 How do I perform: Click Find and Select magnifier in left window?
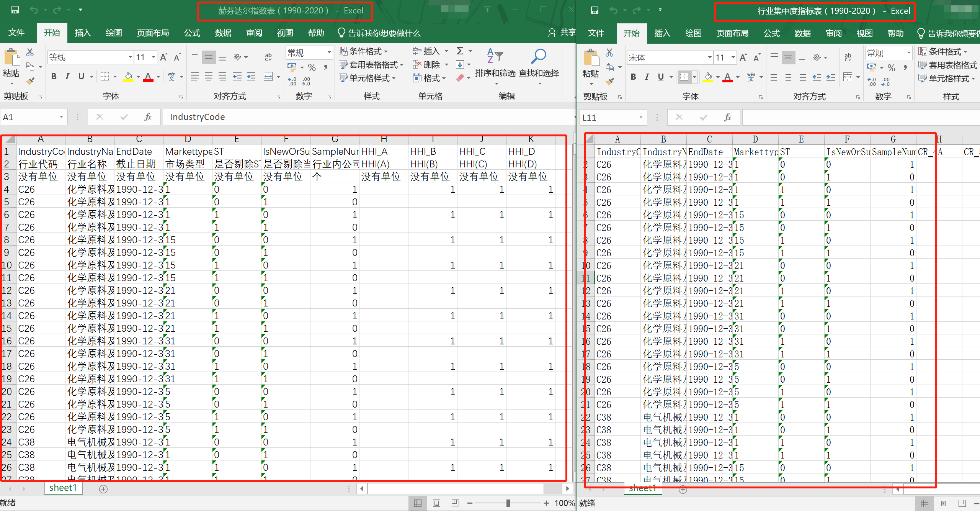[538, 56]
